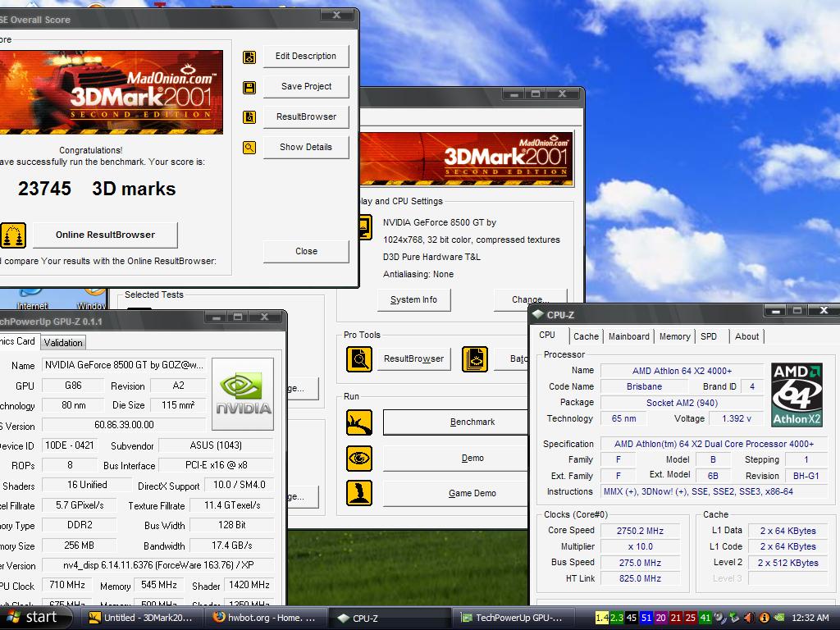840x630 pixels.
Task: Click the Save Project floppy icon
Action: [x=249, y=87]
